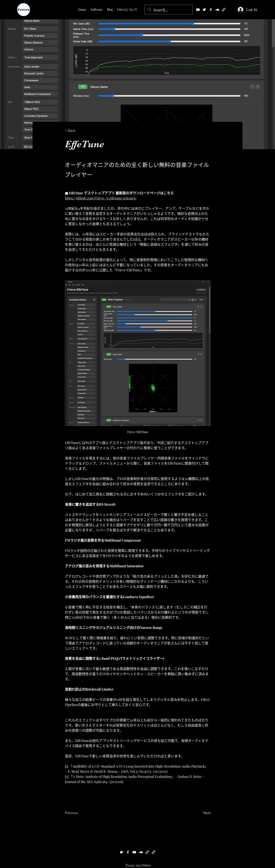Click reference [1] citing Meyer & Moran
275x868 pixels.
click(x=136, y=769)
